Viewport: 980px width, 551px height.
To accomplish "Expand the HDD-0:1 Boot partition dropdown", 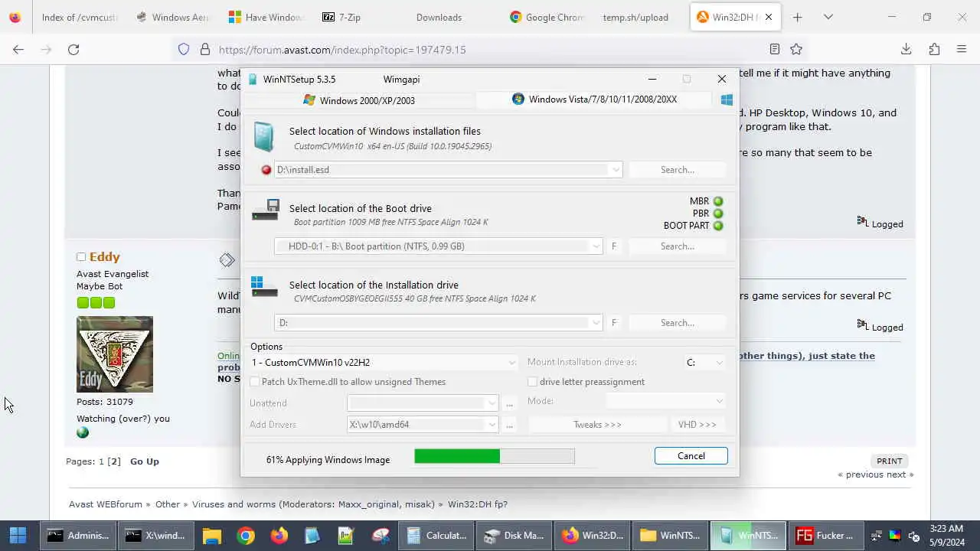I will [x=596, y=246].
